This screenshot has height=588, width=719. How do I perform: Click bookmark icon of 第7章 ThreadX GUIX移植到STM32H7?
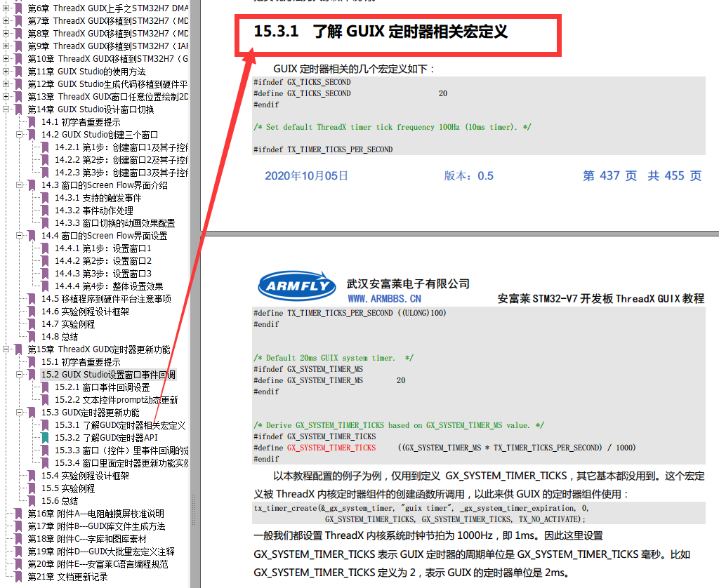[18, 20]
